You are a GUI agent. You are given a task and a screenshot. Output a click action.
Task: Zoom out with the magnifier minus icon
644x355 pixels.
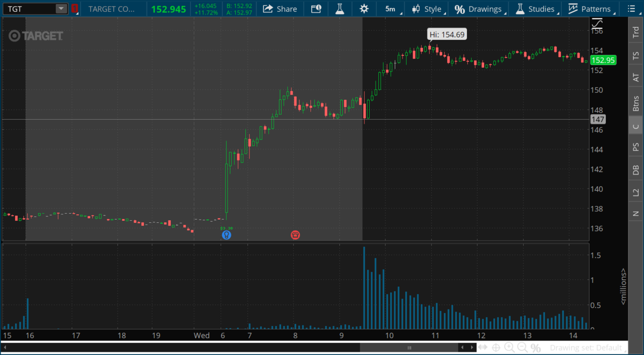click(x=523, y=347)
